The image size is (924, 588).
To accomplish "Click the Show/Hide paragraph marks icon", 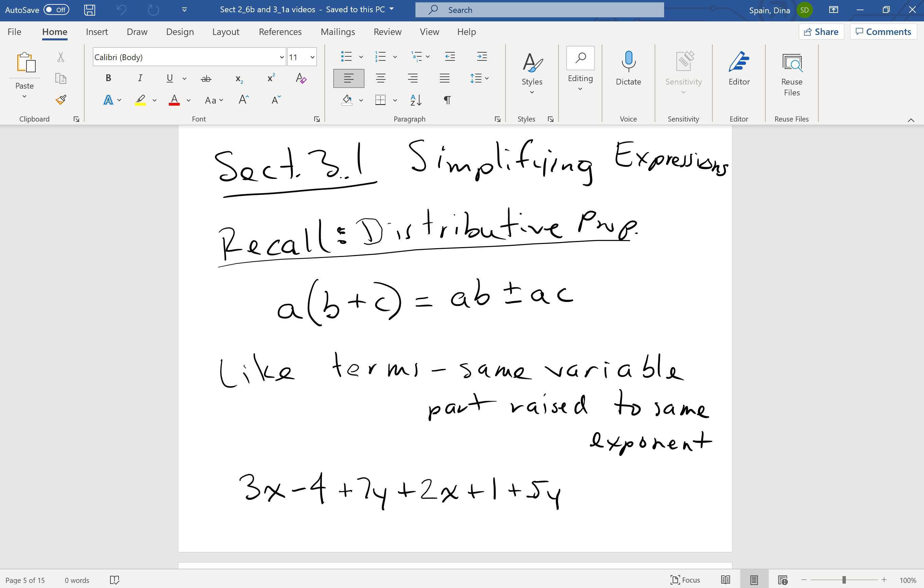I will [447, 100].
